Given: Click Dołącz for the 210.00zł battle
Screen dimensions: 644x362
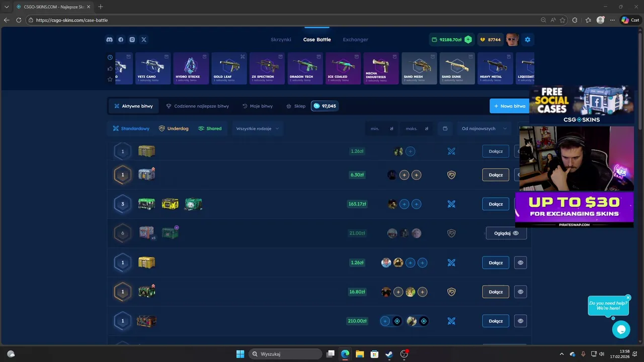Looking at the screenshot, I should click(496, 321).
